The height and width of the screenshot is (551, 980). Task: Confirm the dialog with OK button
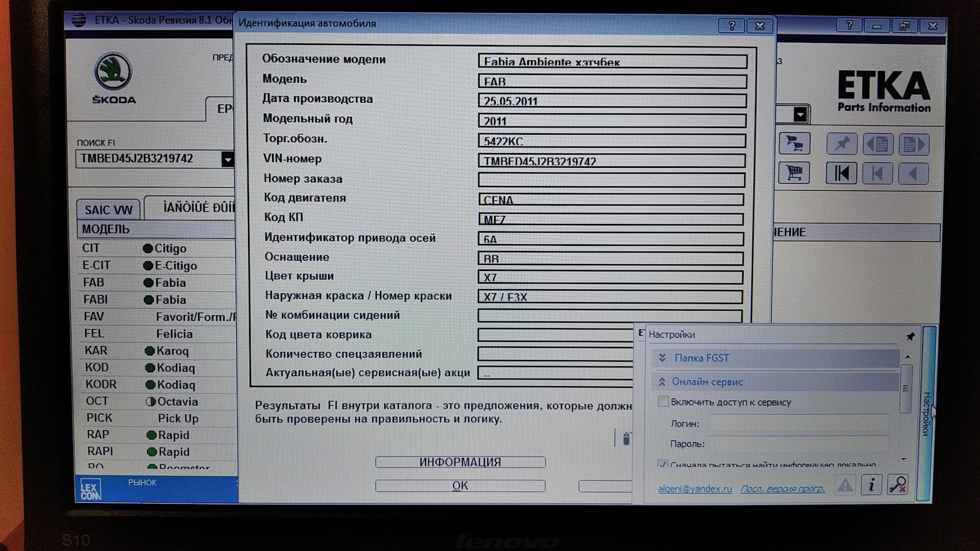pyautogui.click(x=460, y=486)
